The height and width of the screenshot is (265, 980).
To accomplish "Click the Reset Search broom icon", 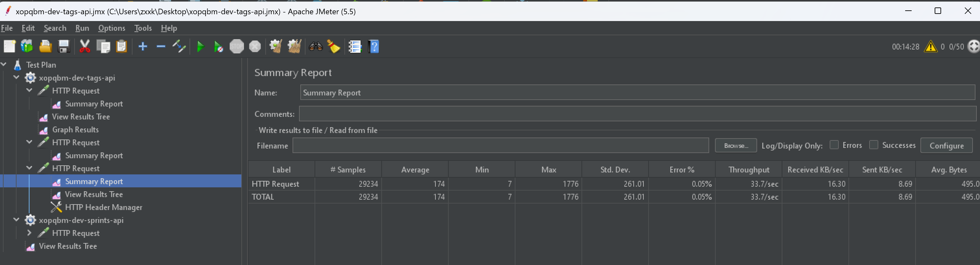I will pos(334,47).
